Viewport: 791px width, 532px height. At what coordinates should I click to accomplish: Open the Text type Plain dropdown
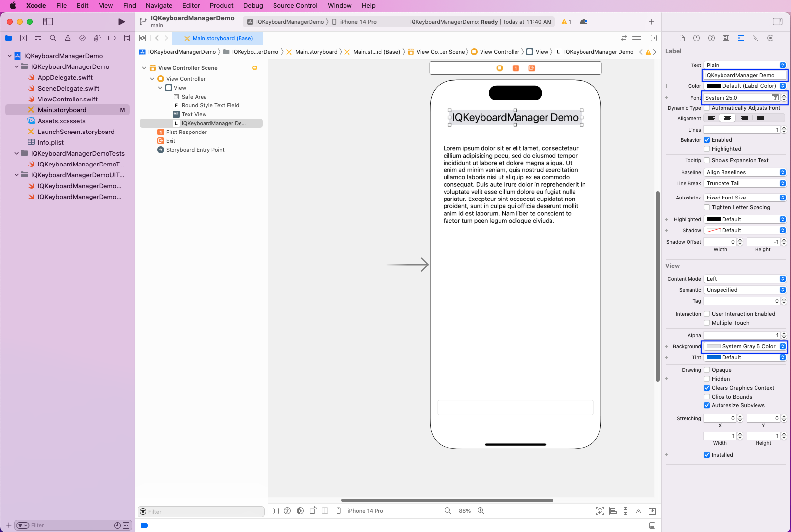click(x=745, y=65)
